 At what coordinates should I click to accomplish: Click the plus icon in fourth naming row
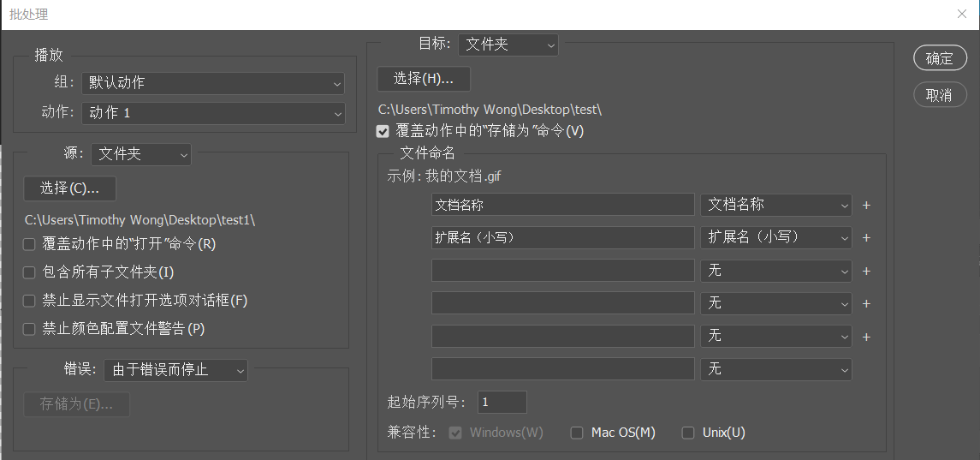tap(866, 303)
